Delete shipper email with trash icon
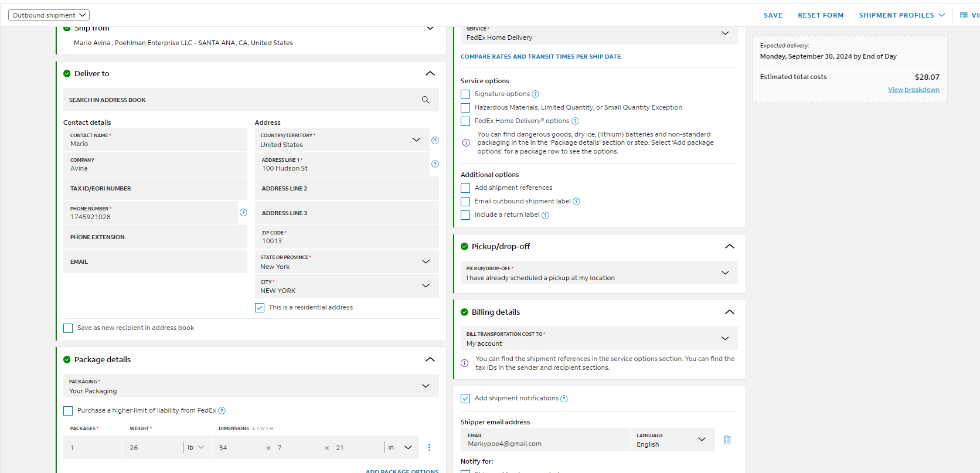Image resolution: width=980 pixels, height=473 pixels. (727, 440)
